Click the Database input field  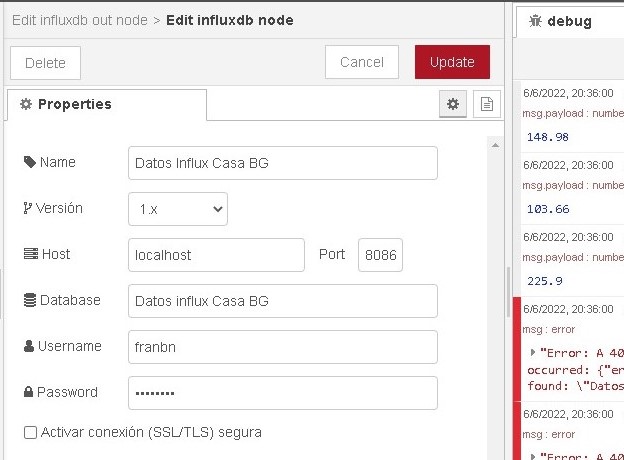tap(283, 301)
